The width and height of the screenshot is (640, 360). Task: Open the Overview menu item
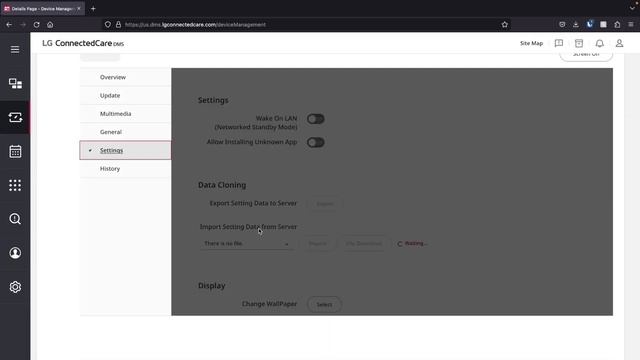coord(125,77)
